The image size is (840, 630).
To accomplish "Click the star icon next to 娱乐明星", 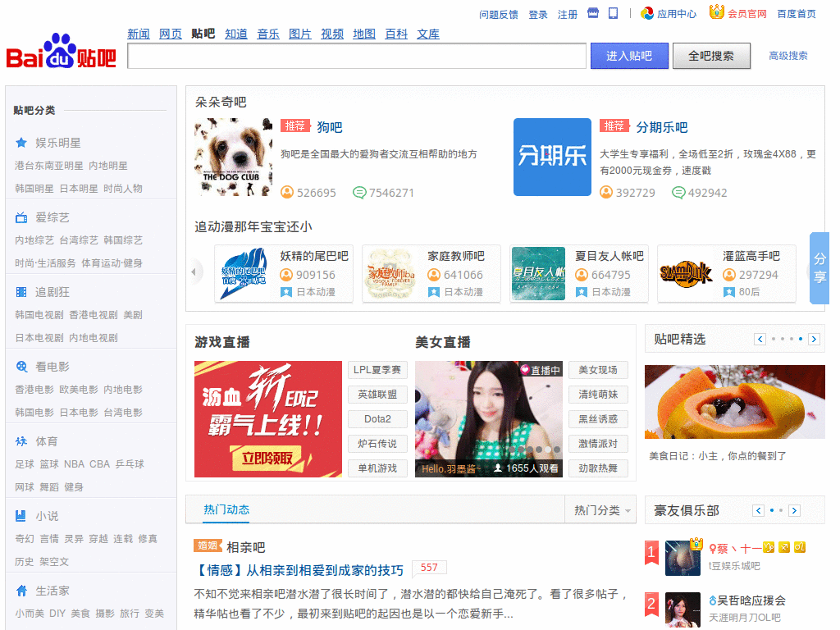I will pos(21,143).
